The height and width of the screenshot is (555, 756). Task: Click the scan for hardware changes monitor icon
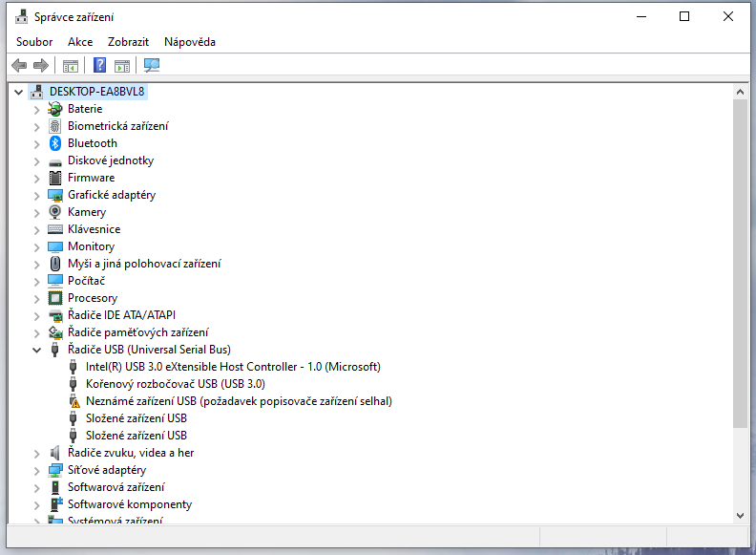152,65
